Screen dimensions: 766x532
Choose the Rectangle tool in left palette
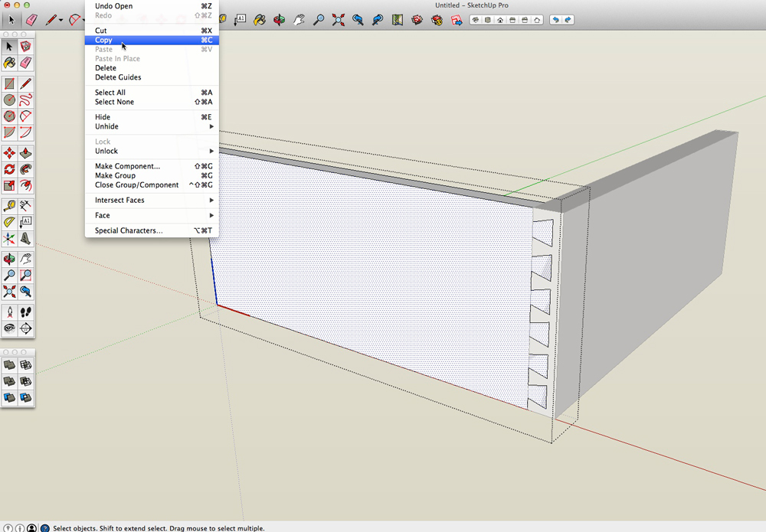point(9,83)
